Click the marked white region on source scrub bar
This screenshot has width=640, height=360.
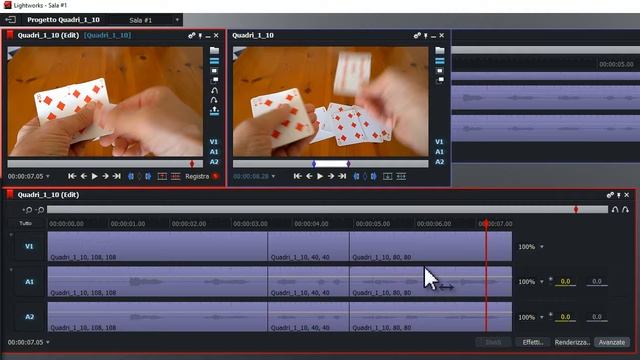[331, 164]
